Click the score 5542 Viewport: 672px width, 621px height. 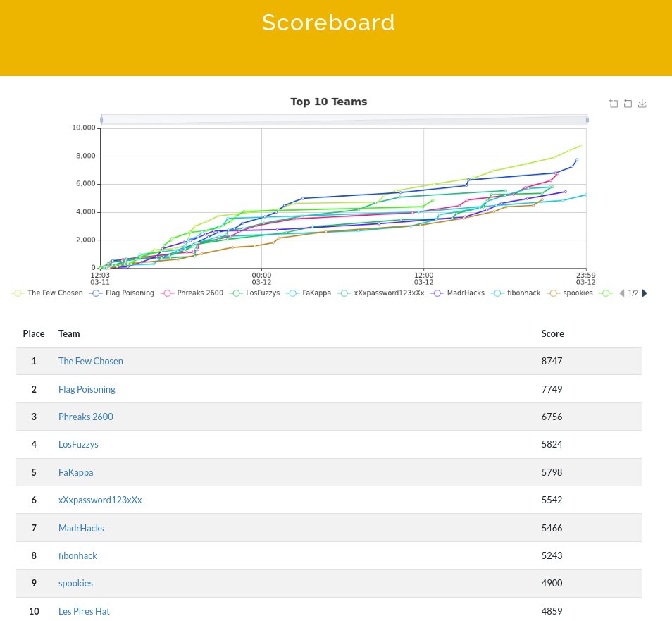[x=552, y=500]
